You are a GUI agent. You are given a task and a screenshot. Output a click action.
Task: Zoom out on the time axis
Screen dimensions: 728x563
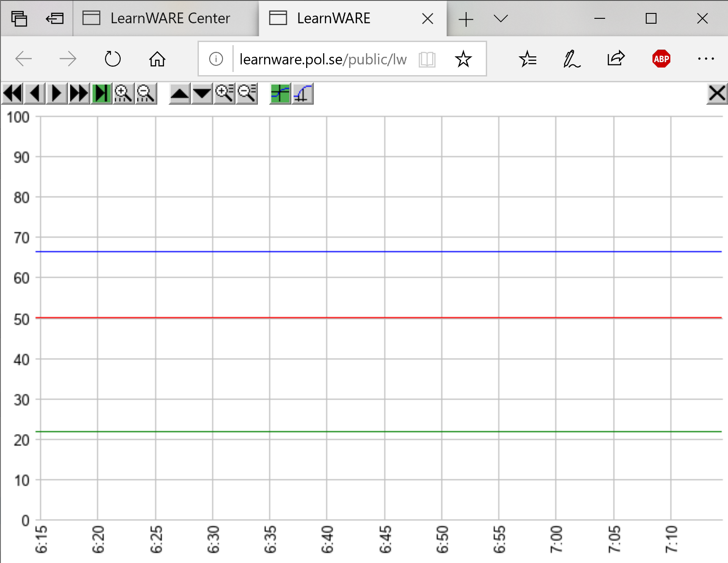click(146, 94)
